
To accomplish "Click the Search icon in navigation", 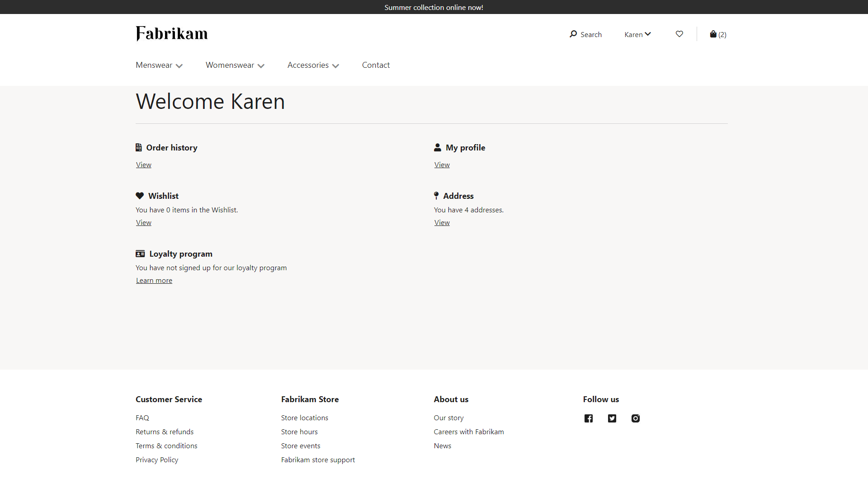I will pyautogui.click(x=574, y=34).
